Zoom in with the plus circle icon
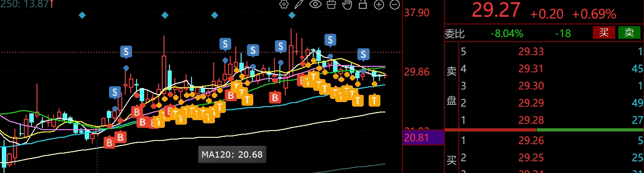644x173 pixels. click(x=379, y=5)
